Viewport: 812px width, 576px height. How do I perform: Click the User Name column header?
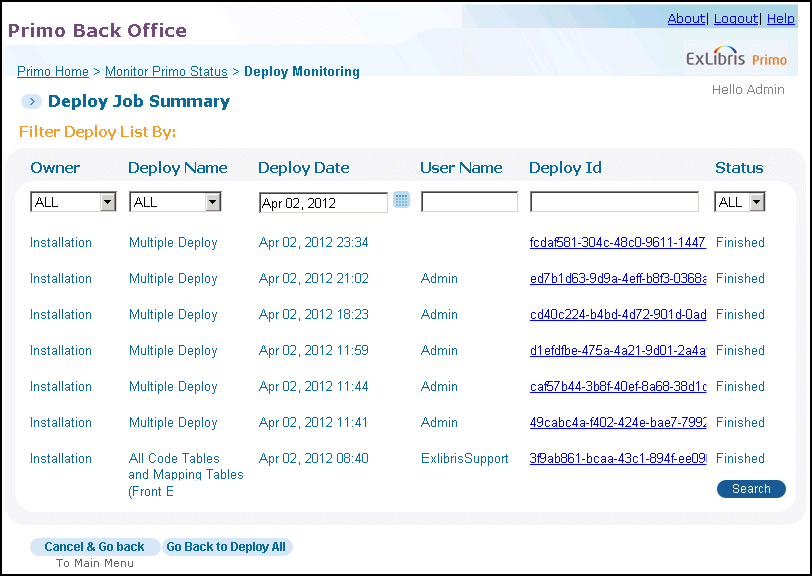coord(461,168)
